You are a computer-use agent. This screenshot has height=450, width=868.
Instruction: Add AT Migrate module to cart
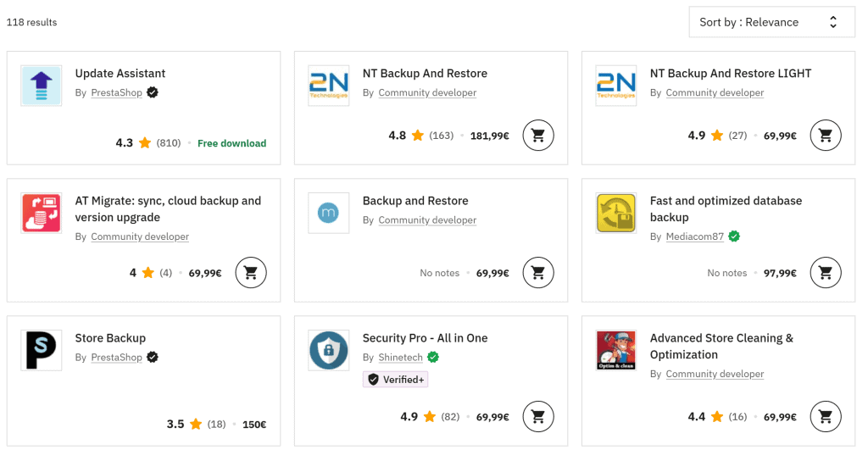coord(251,272)
